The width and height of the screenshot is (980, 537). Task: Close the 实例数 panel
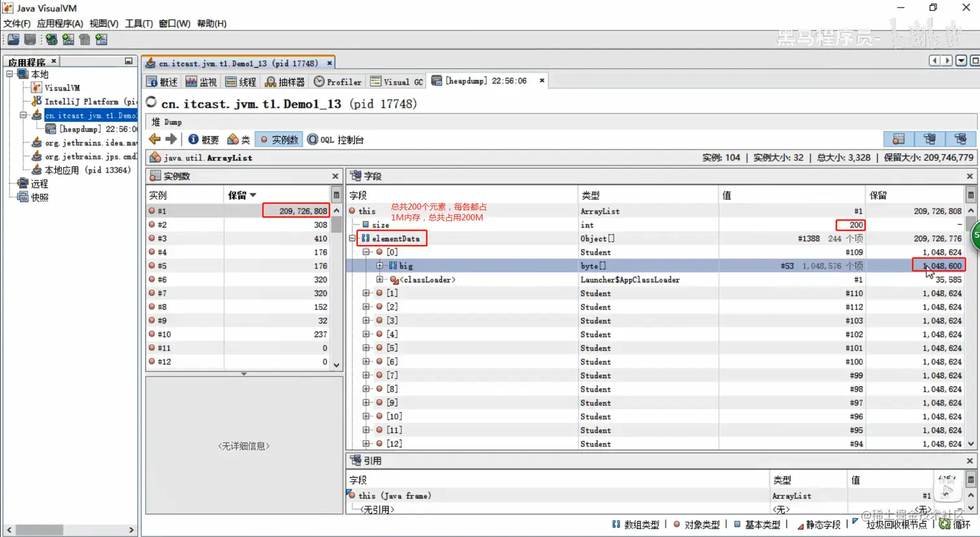pyautogui.click(x=335, y=176)
